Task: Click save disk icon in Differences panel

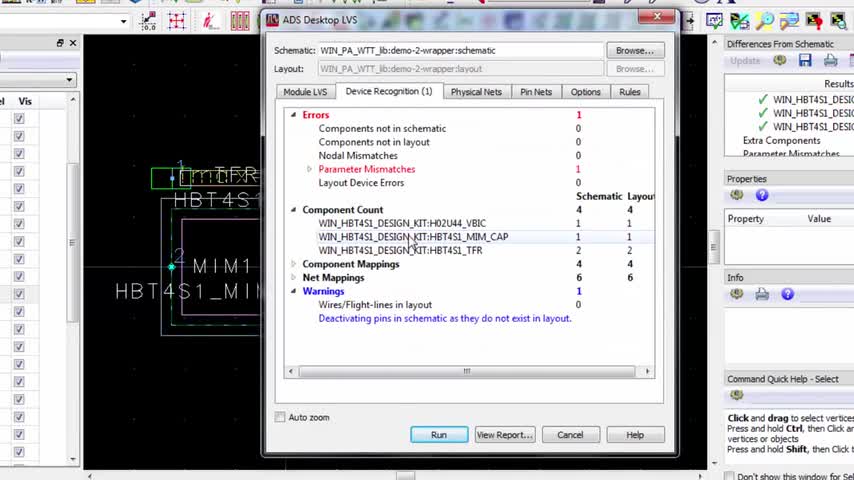Action: coord(805,60)
